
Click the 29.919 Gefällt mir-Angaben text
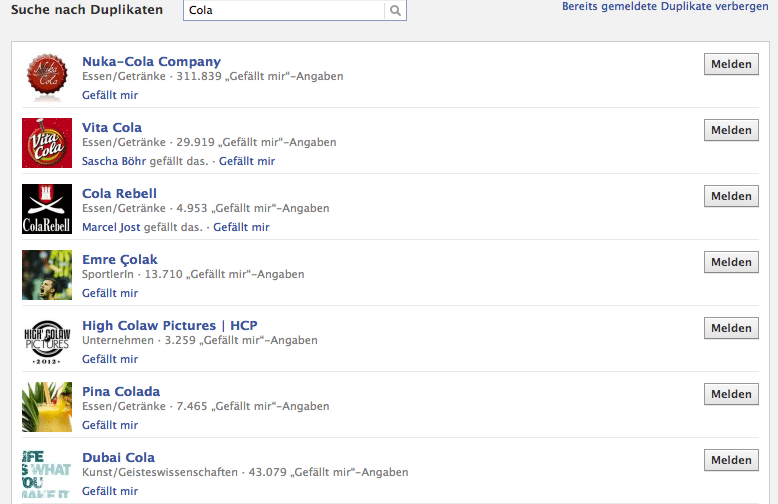tap(256, 142)
